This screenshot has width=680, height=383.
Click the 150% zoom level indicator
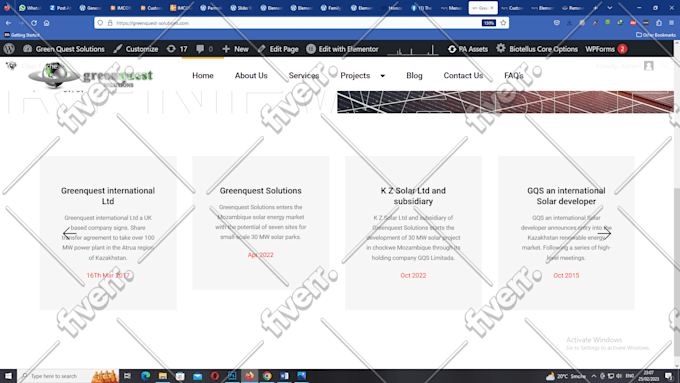(488, 23)
